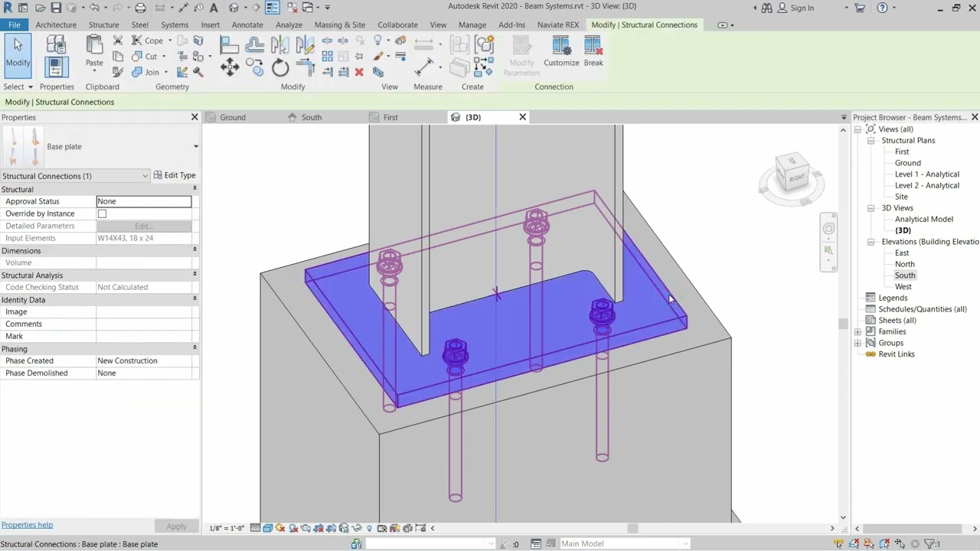This screenshot has height=551, width=980.
Task: Click the Print icon in quick access
Action: [x=140, y=8]
